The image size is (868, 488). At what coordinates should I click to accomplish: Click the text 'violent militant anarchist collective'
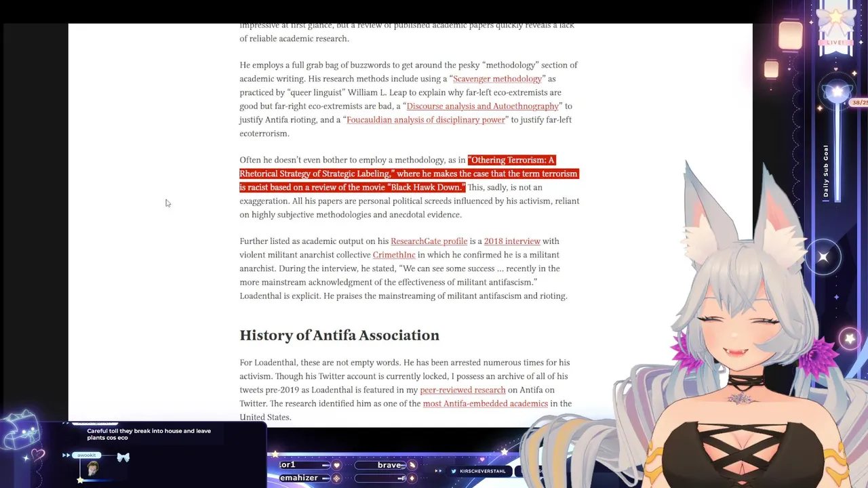305,255
